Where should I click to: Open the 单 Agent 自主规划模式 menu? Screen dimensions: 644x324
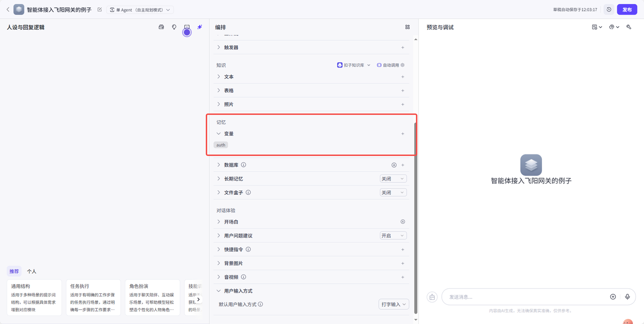(x=140, y=9)
